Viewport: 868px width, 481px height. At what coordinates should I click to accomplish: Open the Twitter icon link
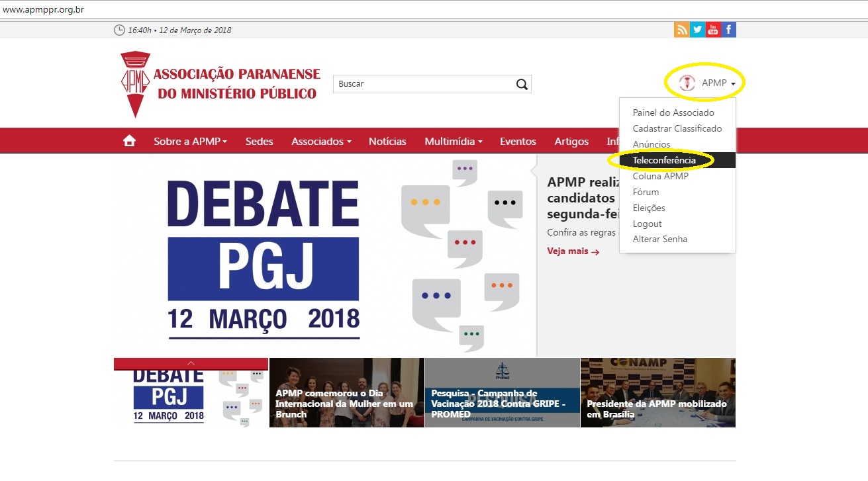[697, 30]
